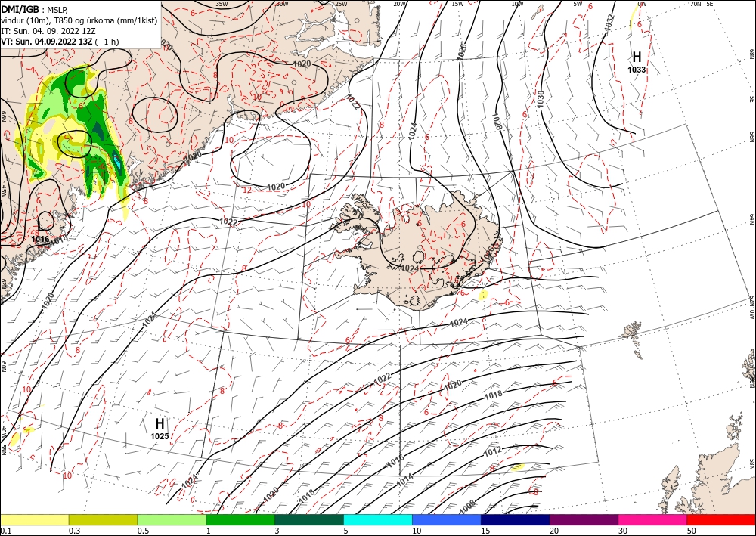Click the yellow 0.1 legend swatch
The width and height of the screenshot is (756, 536).
pos(34,519)
